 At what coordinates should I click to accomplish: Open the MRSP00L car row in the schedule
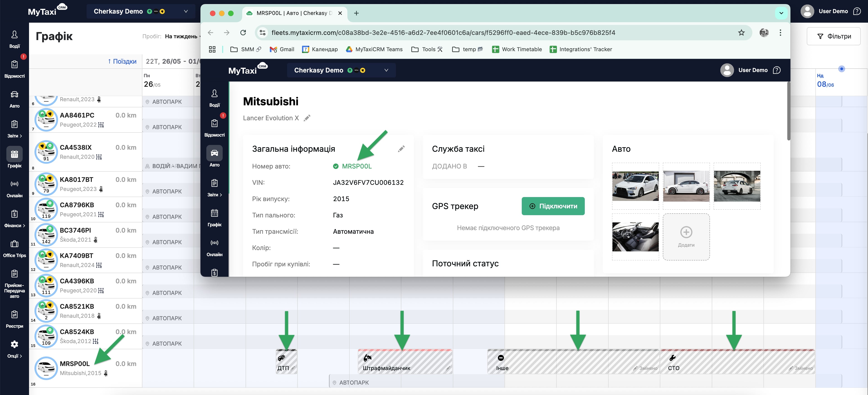tap(86, 368)
